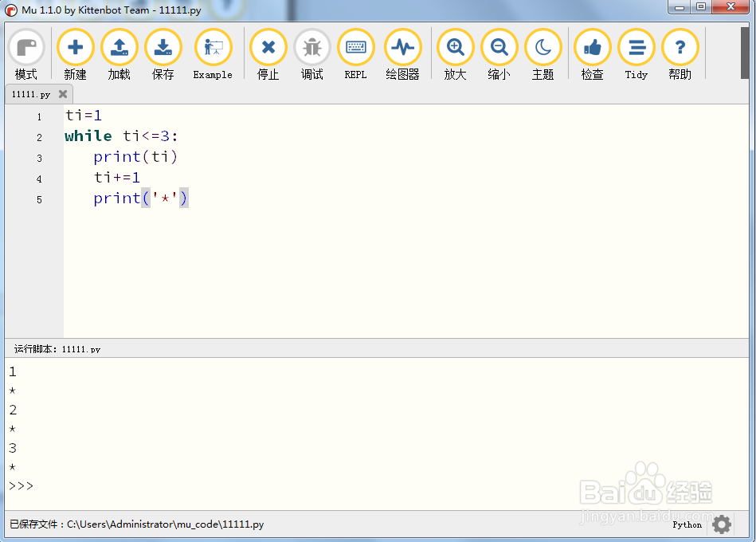Image resolution: width=756 pixels, height=542 pixels.
Task: Save the current script with 保存
Action: [x=163, y=48]
